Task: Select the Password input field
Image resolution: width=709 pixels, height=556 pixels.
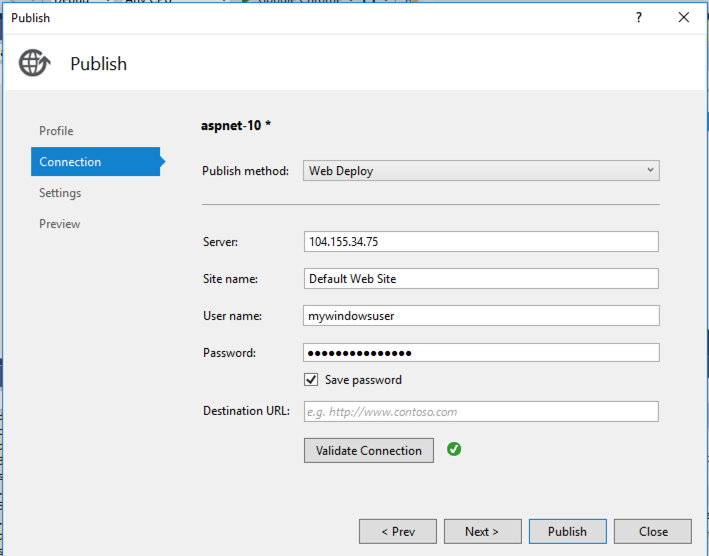Action: (481, 353)
